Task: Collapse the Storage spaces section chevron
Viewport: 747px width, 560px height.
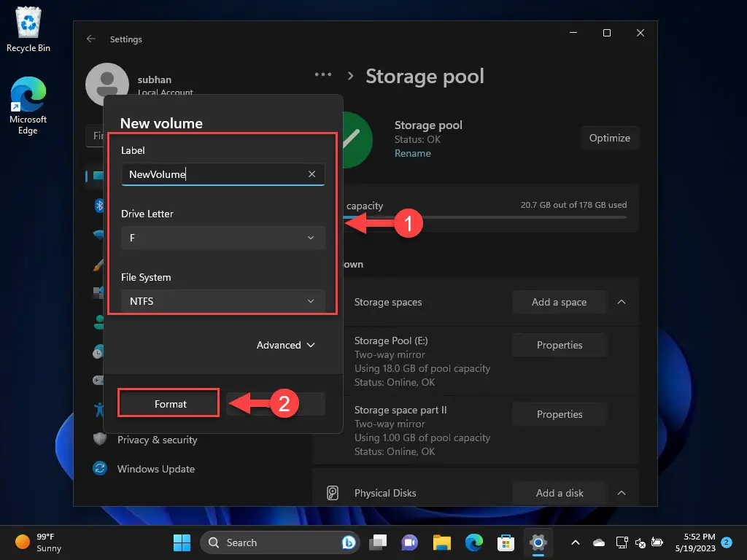Action: tap(622, 302)
